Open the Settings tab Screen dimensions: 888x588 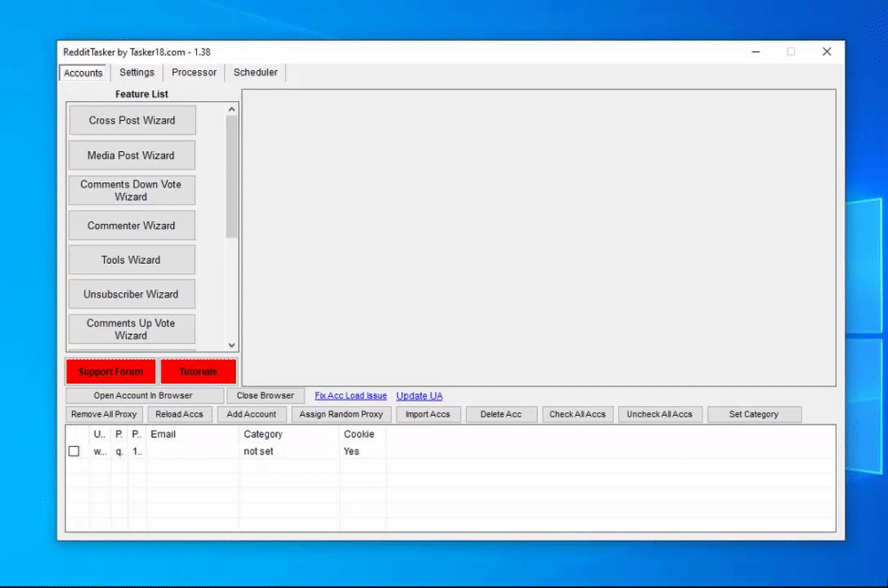(137, 73)
